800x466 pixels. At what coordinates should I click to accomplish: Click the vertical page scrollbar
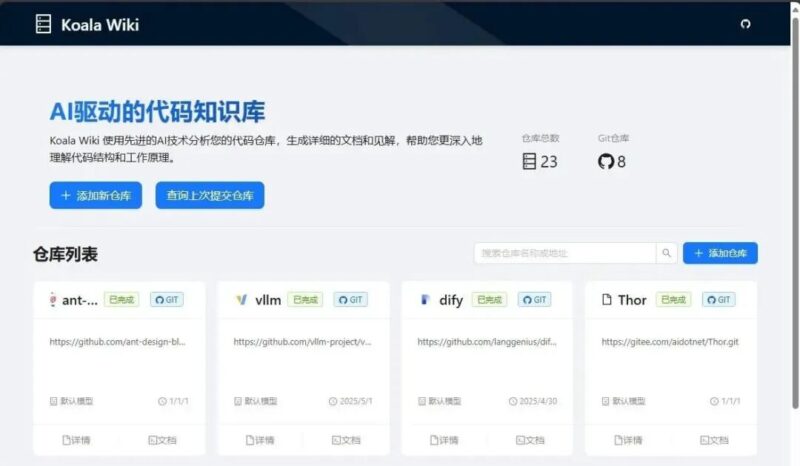tap(795, 214)
